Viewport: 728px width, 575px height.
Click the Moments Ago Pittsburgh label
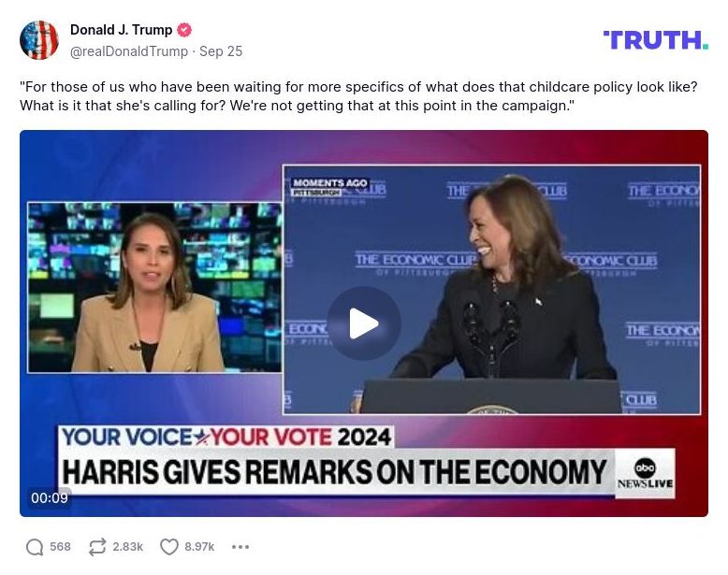[x=329, y=187]
